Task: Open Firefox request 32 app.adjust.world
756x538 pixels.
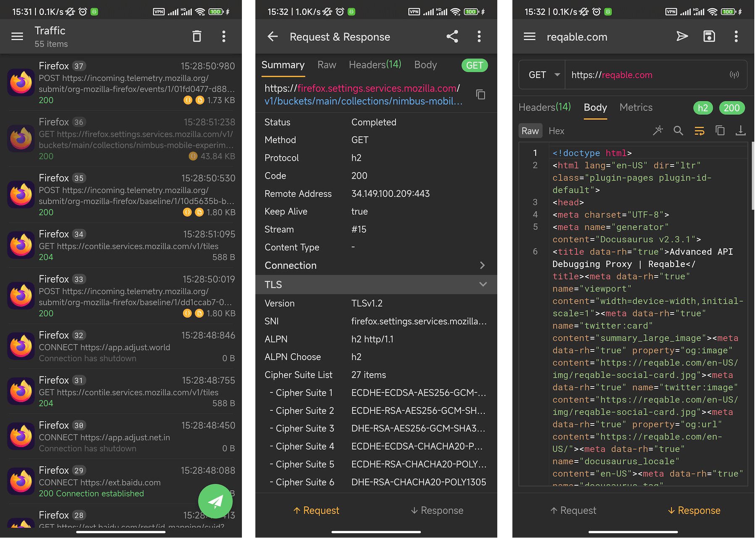Action: point(121,347)
